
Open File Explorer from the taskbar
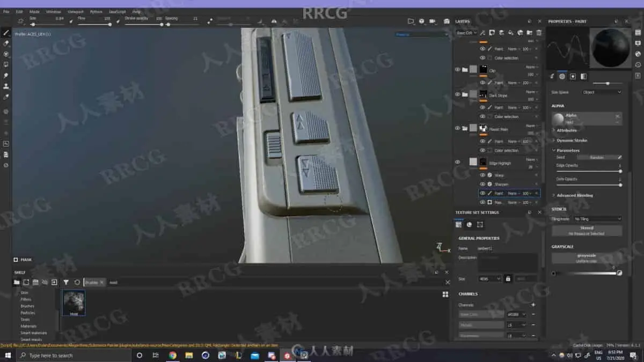click(x=189, y=355)
